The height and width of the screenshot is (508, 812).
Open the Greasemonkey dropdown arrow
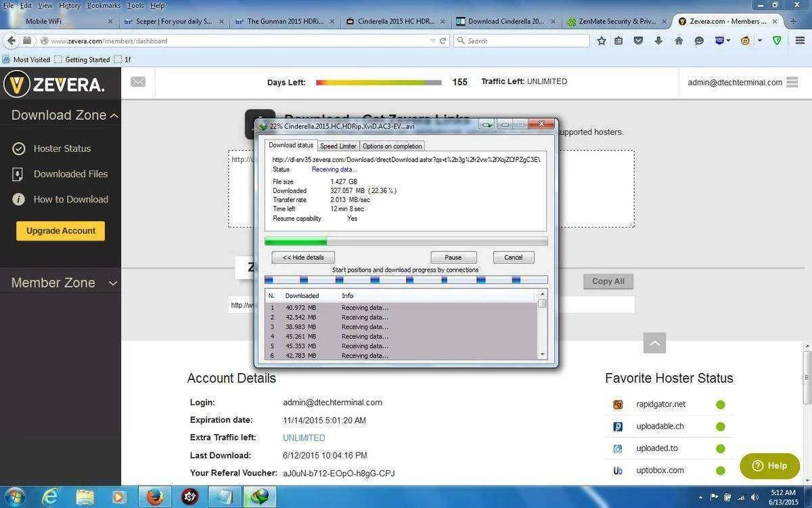tap(759, 41)
